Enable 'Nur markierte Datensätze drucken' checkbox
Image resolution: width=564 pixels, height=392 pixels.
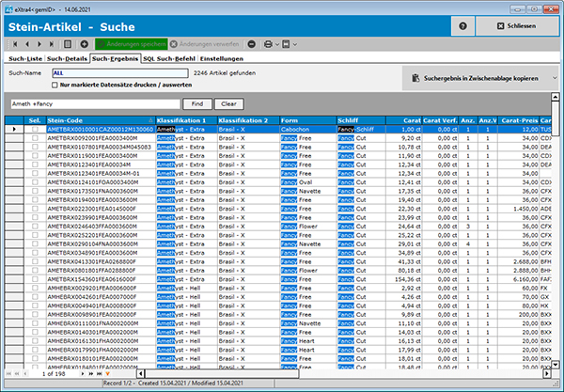[54, 85]
